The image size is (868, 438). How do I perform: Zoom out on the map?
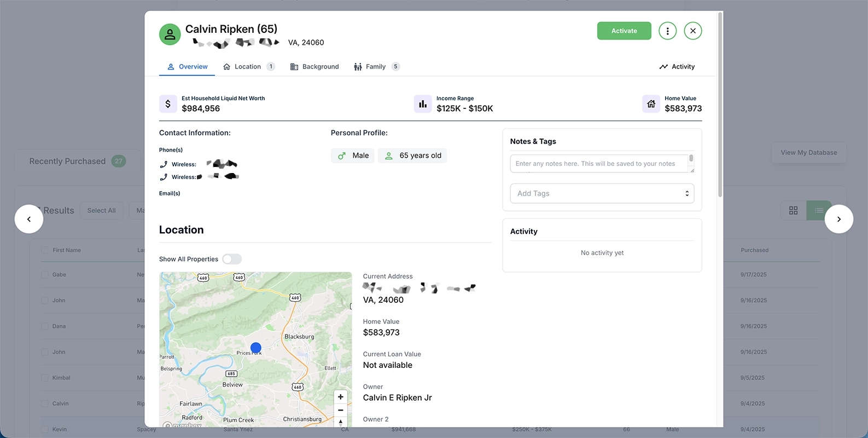[x=340, y=410]
